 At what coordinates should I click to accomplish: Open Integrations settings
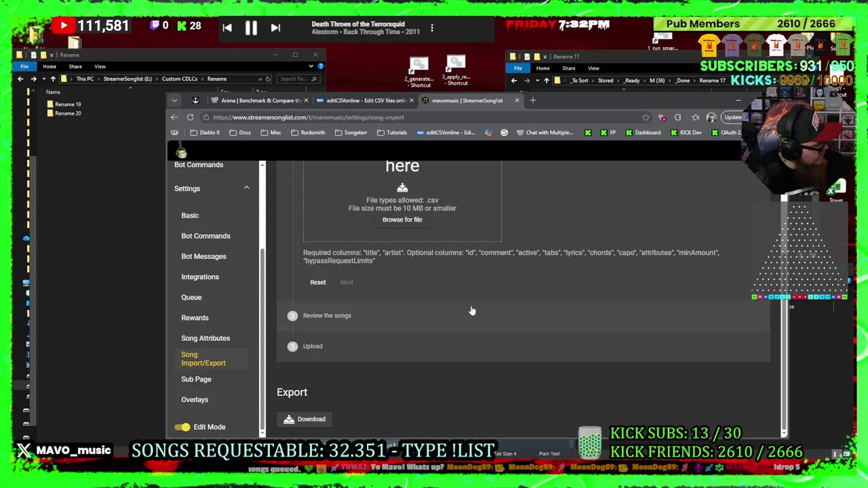coord(200,277)
